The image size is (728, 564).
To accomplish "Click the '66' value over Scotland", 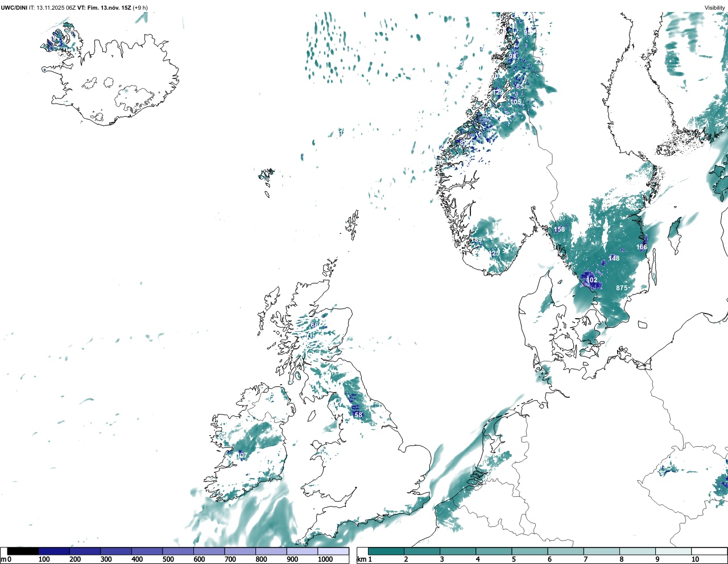I will (x=315, y=325).
